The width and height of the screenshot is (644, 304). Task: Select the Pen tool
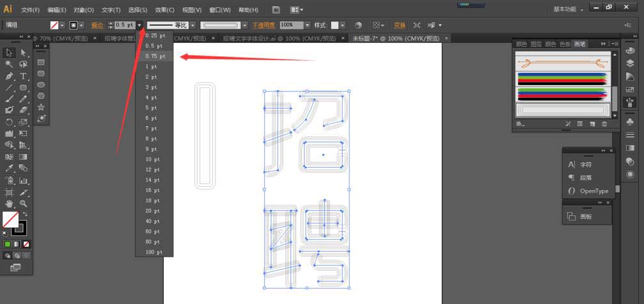(x=10, y=76)
